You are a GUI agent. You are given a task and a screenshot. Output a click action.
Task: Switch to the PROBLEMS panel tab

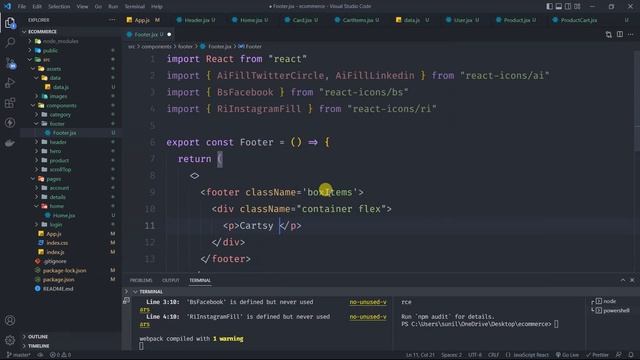tap(141, 280)
